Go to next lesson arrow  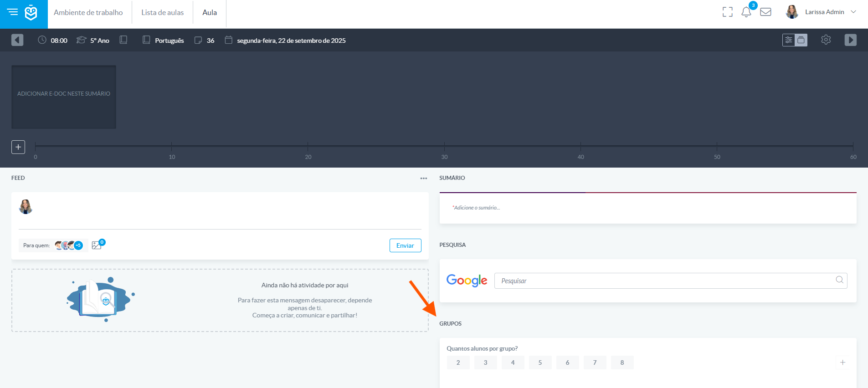point(851,40)
